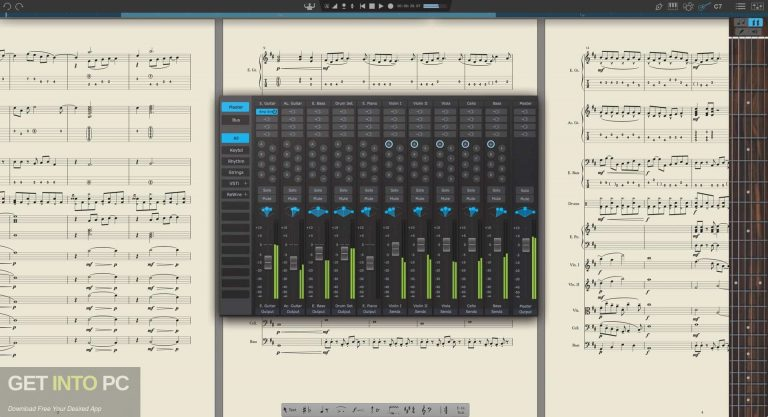Click the tuner icon at the top right

pyautogui.click(x=659, y=6)
